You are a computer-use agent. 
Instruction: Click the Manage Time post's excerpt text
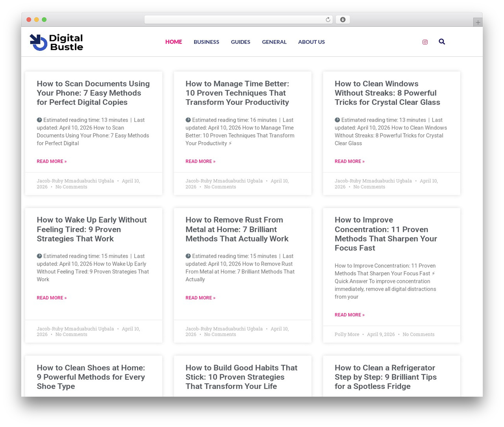click(240, 132)
